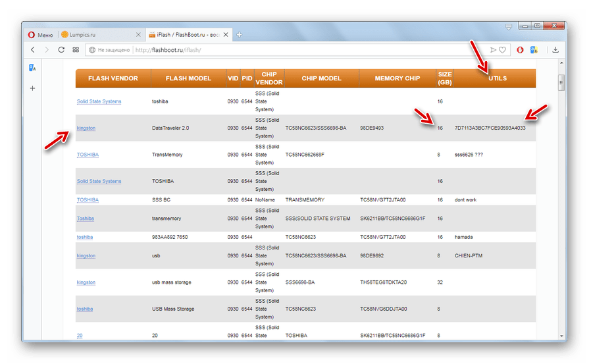Reload the current page
The height and width of the screenshot is (364, 589).
[61, 49]
